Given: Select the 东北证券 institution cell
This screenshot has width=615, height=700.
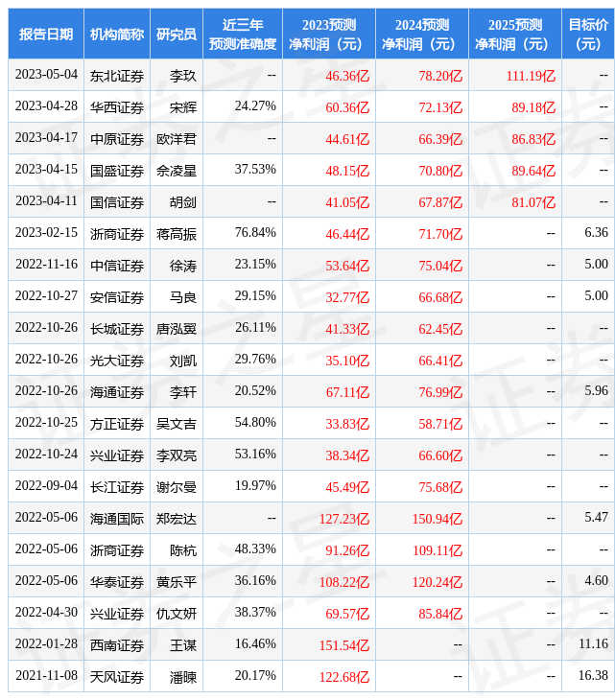Looking at the screenshot, I should (x=117, y=76).
